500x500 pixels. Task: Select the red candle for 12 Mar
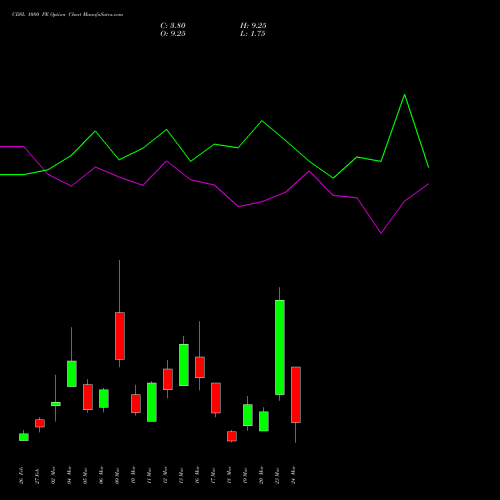coord(168,379)
